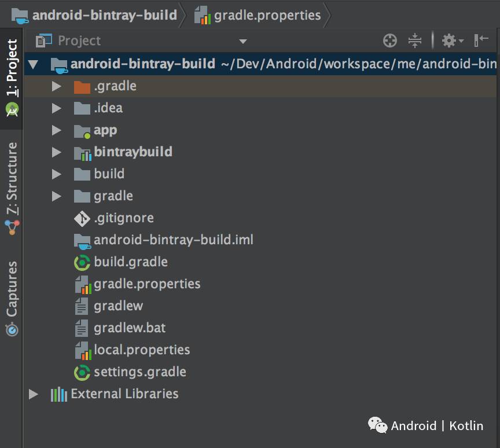Click the root project folder icon in the tree
This screenshot has height=448, width=500.
click(59, 65)
